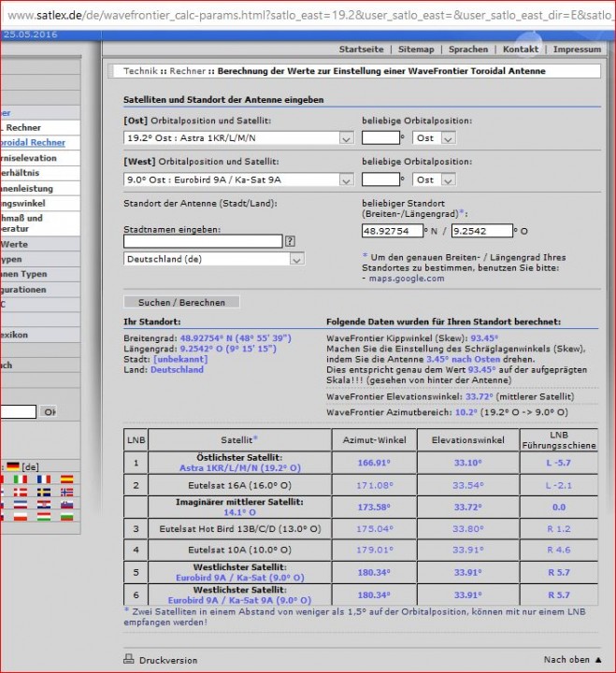616x673 pixels.
Task: Click the latitude field showing 48.92754
Action: (x=391, y=231)
